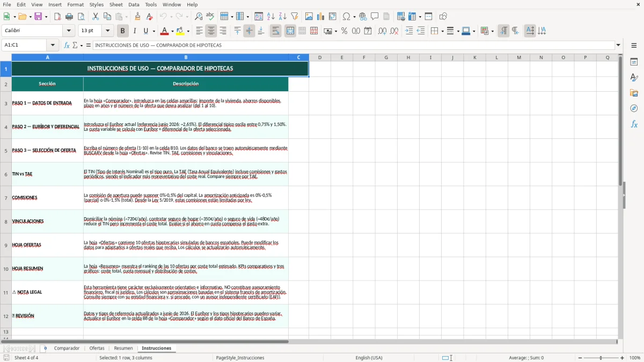The height and width of the screenshot is (362, 644).
Task: Click column header D
Action: (x=320, y=57)
